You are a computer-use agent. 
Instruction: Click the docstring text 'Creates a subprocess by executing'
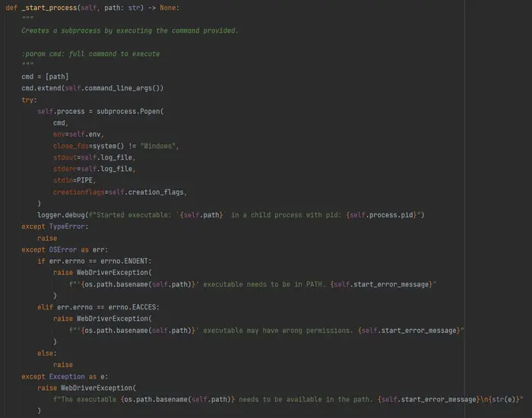[87, 30]
